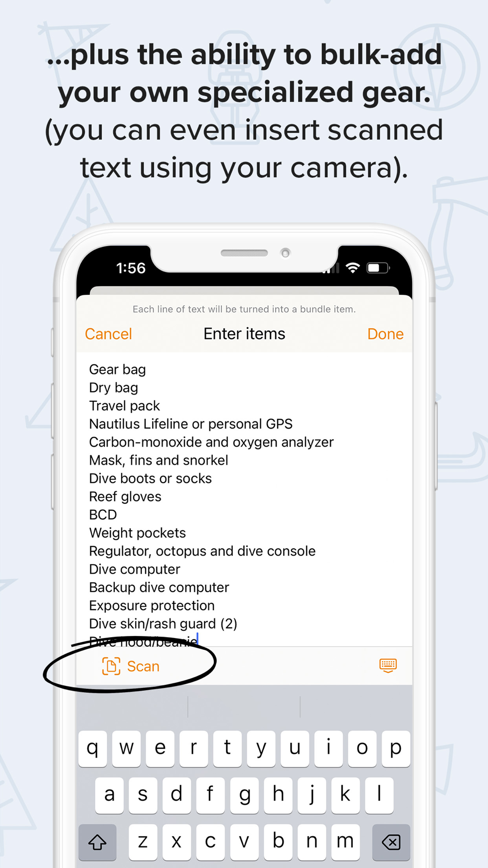Viewport: 488px width, 868px height.
Task: Tap the 'BCD' line in the list
Action: pos(103,515)
